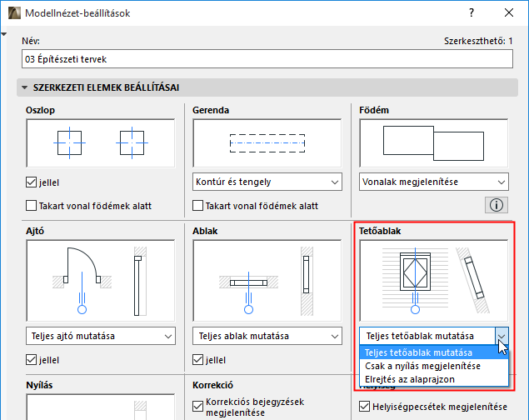The image size is (529, 420).
Task: Click the info icon under Födém
Action: (x=497, y=204)
